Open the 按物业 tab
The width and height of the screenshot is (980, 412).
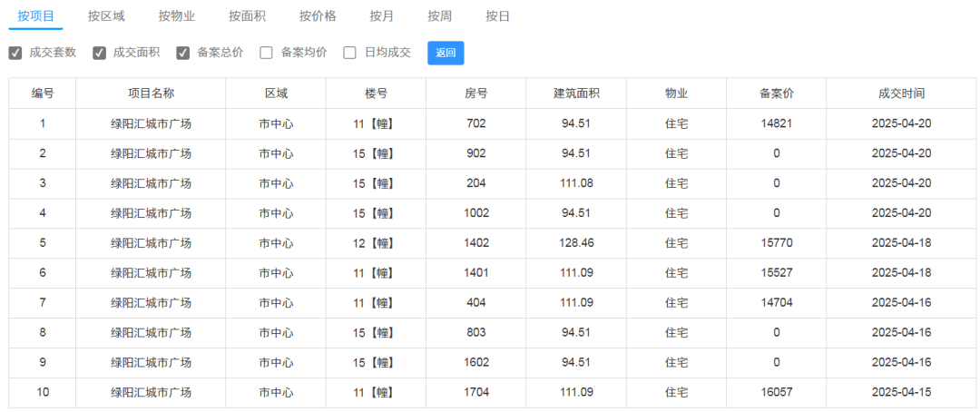[177, 16]
